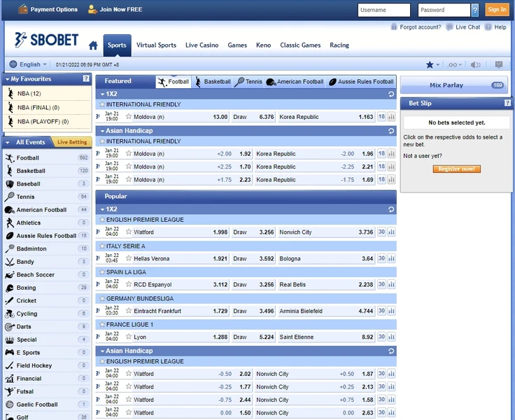This screenshot has height=420, width=515.
Task: Collapse the featured Asian Handicap section
Action: pyautogui.click(x=103, y=130)
